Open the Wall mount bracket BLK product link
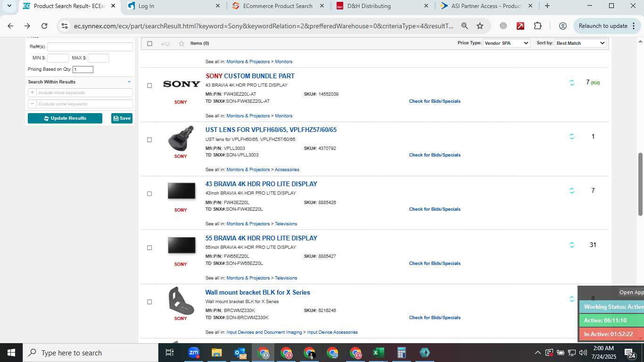Image resolution: width=644 pixels, height=362 pixels. [x=258, y=293]
